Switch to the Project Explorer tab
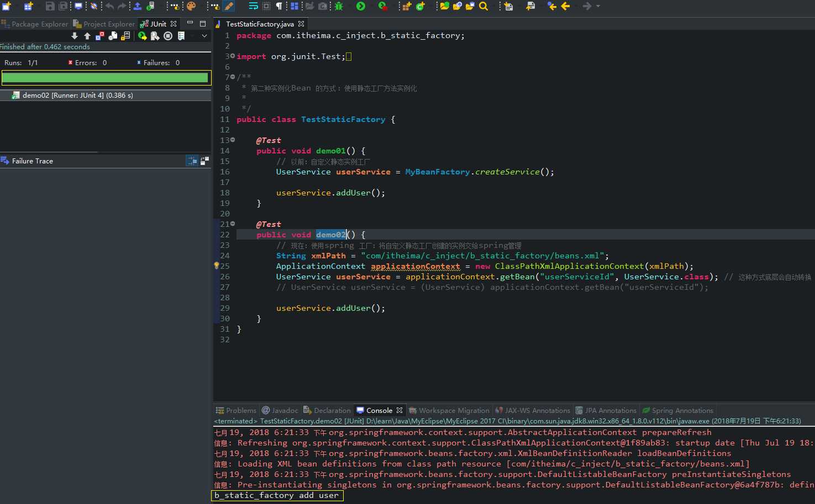 click(104, 24)
